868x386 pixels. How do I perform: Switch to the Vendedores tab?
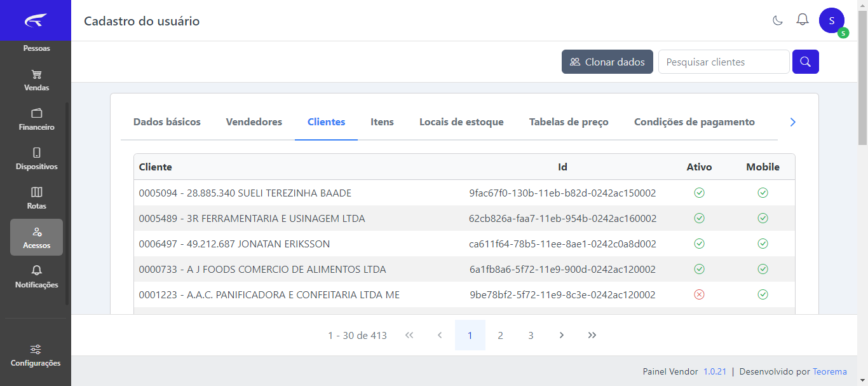pos(254,122)
